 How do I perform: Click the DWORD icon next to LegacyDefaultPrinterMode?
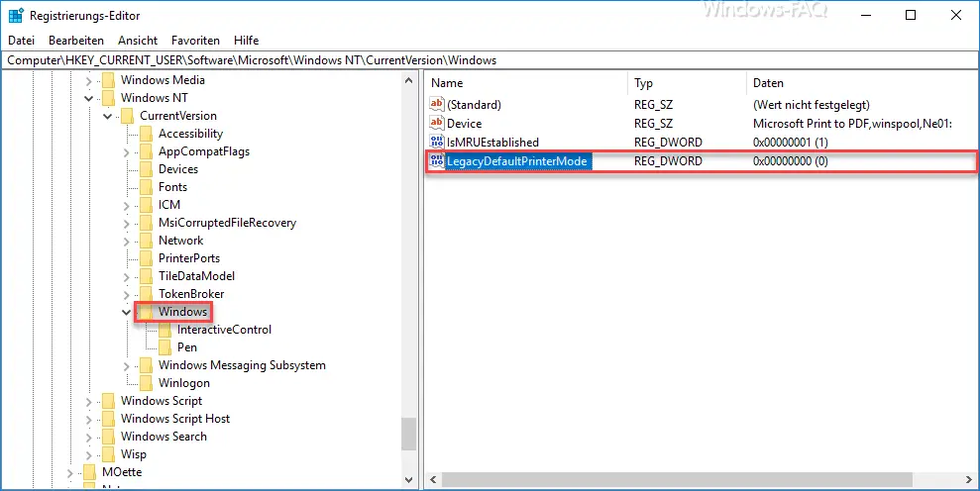tap(437, 161)
